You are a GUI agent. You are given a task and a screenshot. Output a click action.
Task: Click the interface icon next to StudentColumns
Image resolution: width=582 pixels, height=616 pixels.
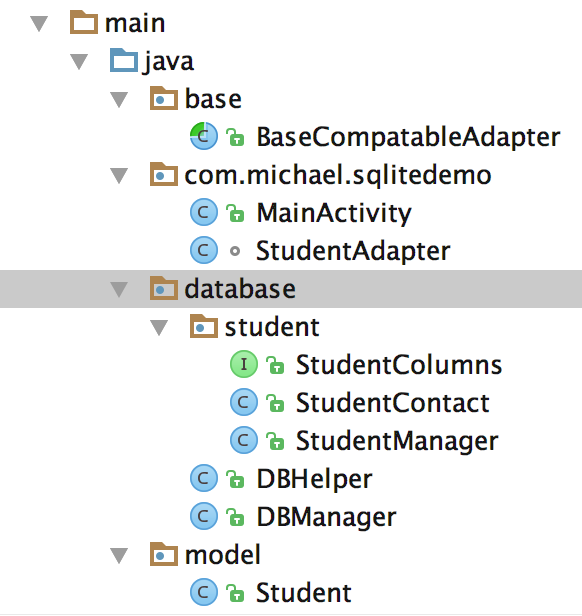click(x=244, y=364)
